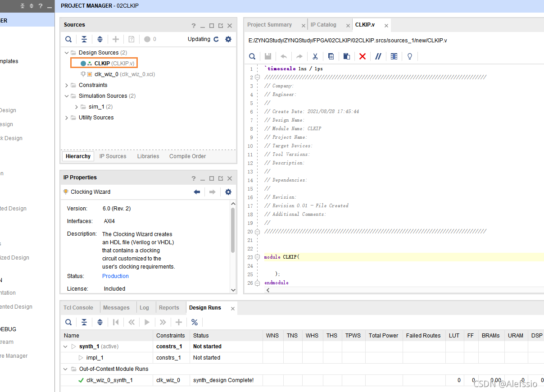Fold the module CLKIP block at line 23

tap(258, 257)
